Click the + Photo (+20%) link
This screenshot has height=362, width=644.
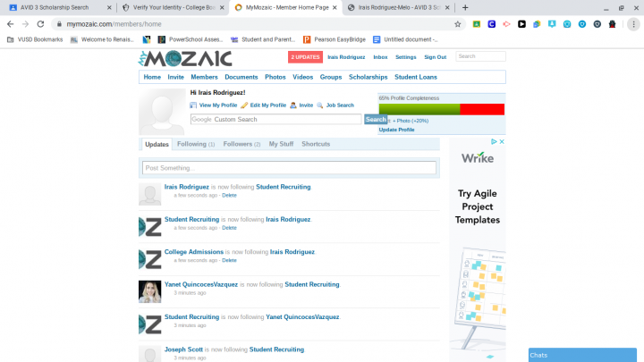411,121
